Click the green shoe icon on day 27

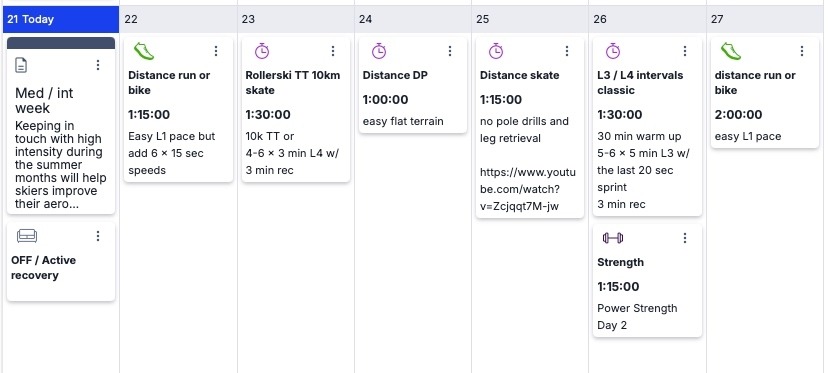pos(731,51)
